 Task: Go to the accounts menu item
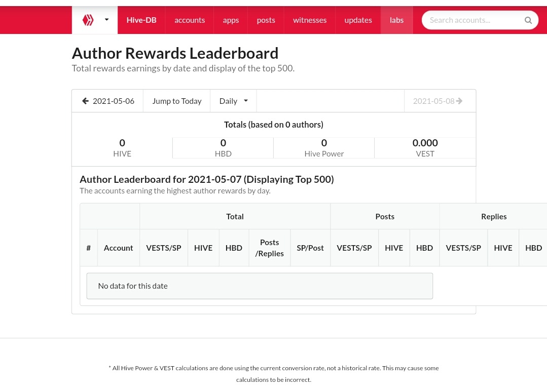click(190, 20)
